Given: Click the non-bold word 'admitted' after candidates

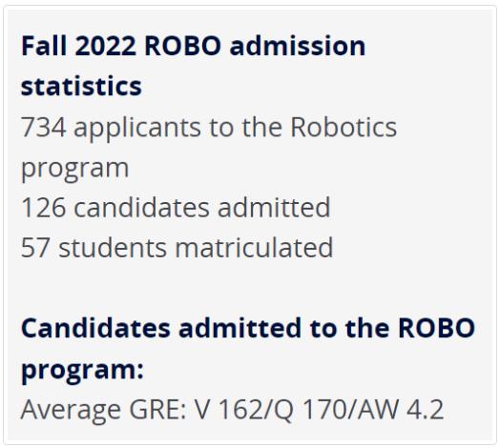Looking at the screenshot, I should tap(274, 207).
